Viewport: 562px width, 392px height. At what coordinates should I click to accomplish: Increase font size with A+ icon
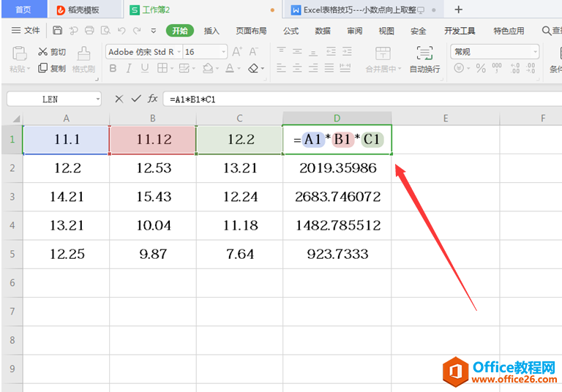pyautogui.click(x=237, y=52)
